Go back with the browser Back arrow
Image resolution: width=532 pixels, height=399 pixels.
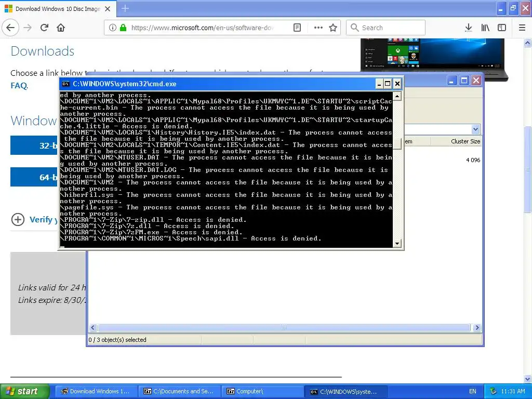pos(10,28)
